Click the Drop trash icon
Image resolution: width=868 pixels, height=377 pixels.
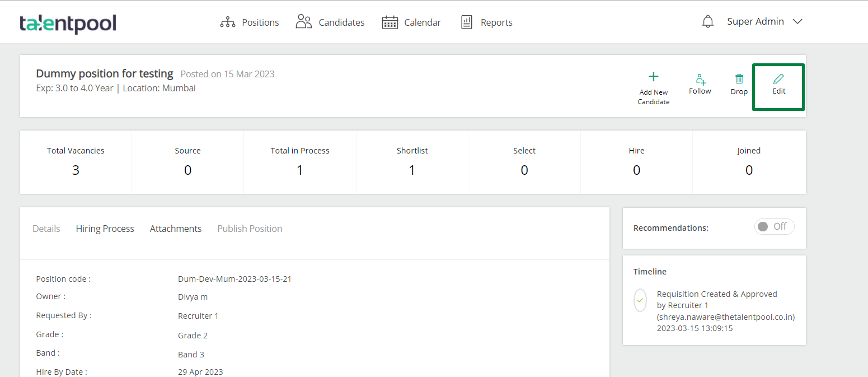tap(738, 80)
